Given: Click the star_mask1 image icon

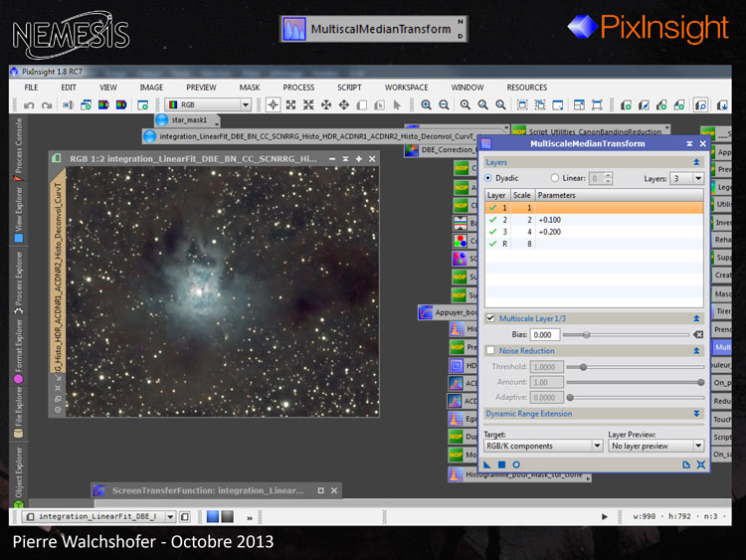Looking at the screenshot, I should [x=162, y=120].
